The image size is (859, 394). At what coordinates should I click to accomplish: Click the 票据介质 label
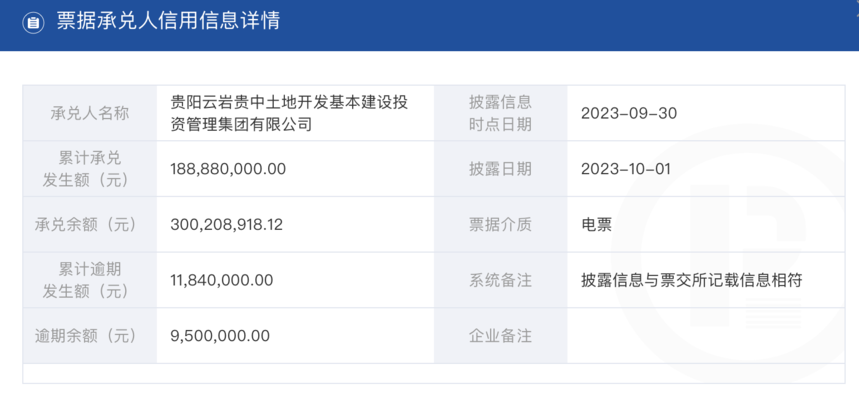pos(500,225)
